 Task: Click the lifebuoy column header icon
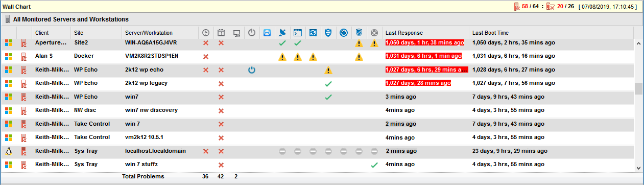374,33
